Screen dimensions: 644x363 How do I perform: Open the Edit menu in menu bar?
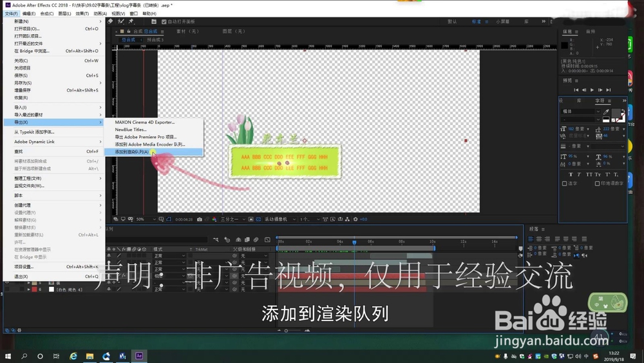(x=29, y=14)
